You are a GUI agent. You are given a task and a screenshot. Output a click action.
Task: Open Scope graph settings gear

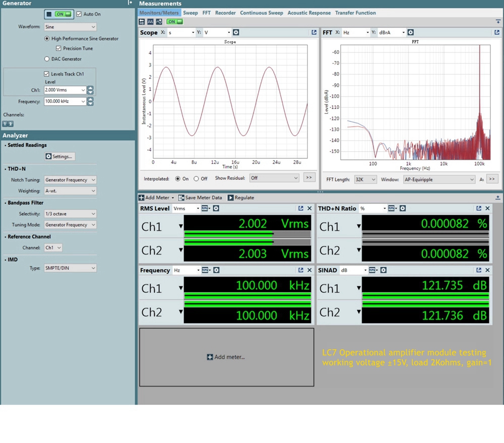236,33
